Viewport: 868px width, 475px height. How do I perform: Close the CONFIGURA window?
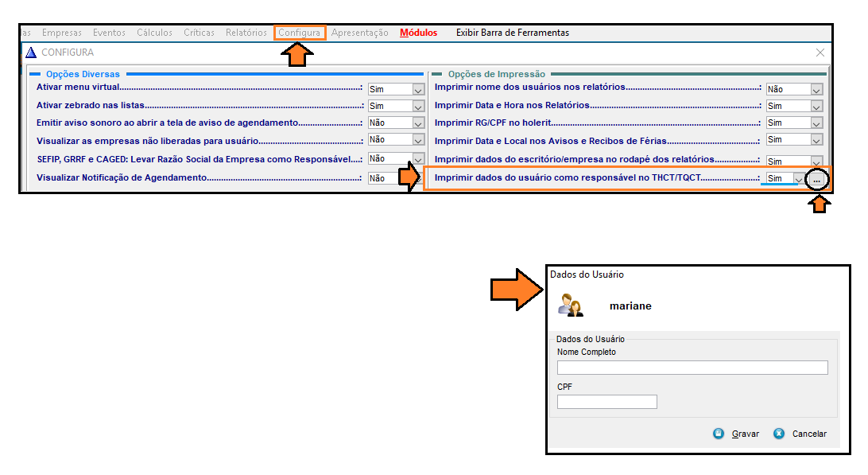820,53
